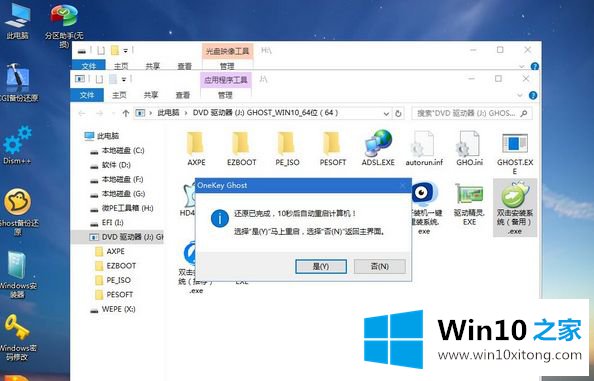Select the autorun.inf file
This screenshot has height=381, width=594.
tap(424, 148)
